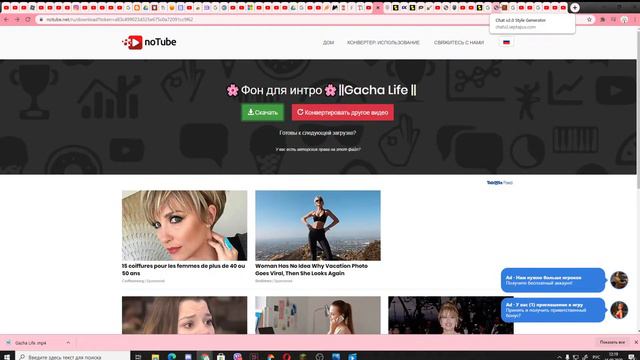Open Opera browser from the taskbar

[x=287, y=356]
